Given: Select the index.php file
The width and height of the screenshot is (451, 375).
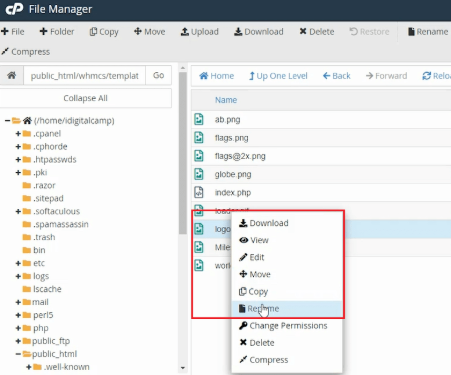Looking at the screenshot, I should pyautogui.click(x=233, y=193).
